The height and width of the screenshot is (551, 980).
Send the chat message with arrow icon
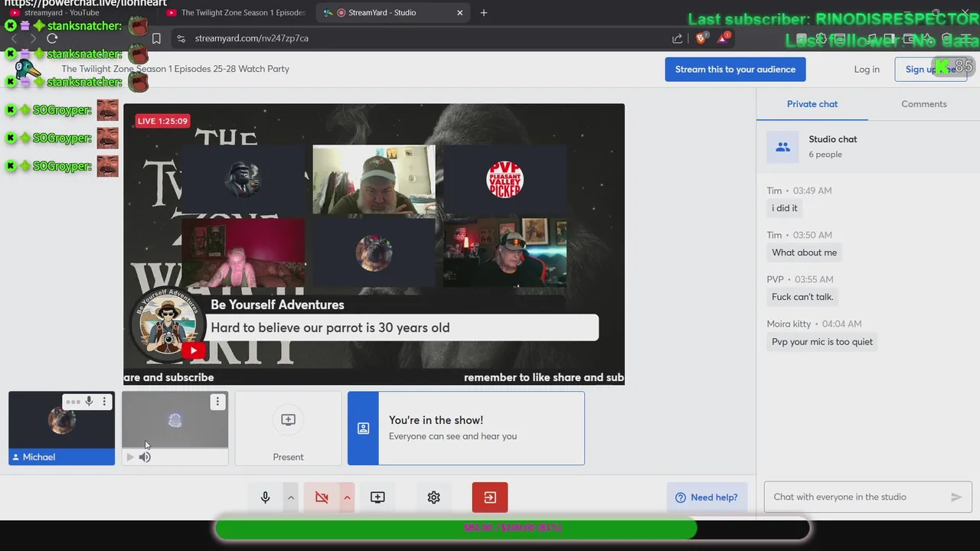(956, 497)
